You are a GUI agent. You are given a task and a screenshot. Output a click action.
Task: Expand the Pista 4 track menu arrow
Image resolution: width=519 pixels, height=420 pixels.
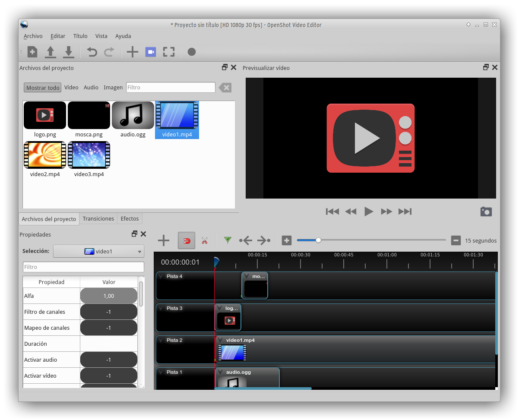[x=160, y=277]
